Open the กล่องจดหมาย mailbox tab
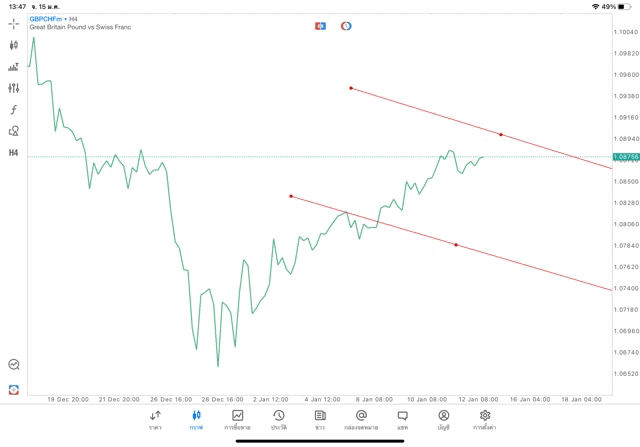The height and width of the screenshot is (447, 640). (x=361, y=419)
